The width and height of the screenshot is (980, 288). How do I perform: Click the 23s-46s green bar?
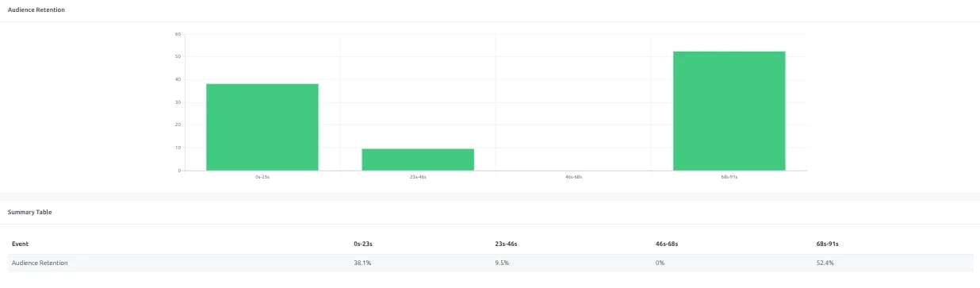click(418, 159)
